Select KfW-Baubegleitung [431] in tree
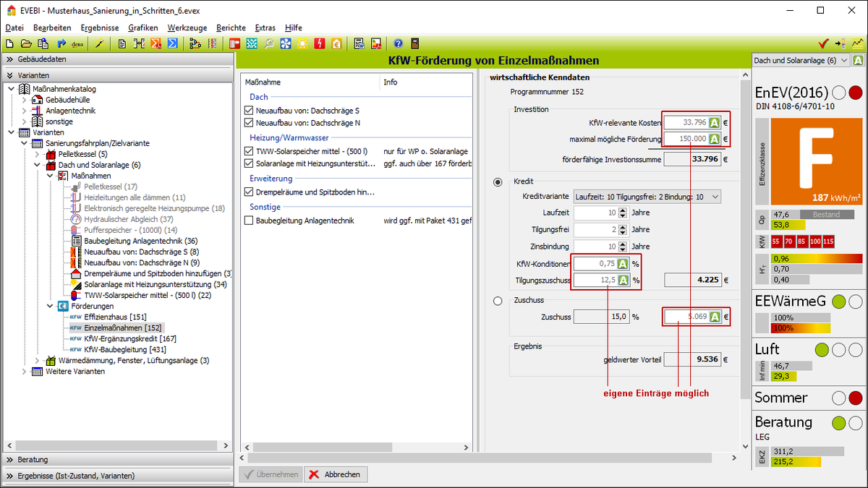The width and height of the screenshot is (868, 488). coord(125,349)
